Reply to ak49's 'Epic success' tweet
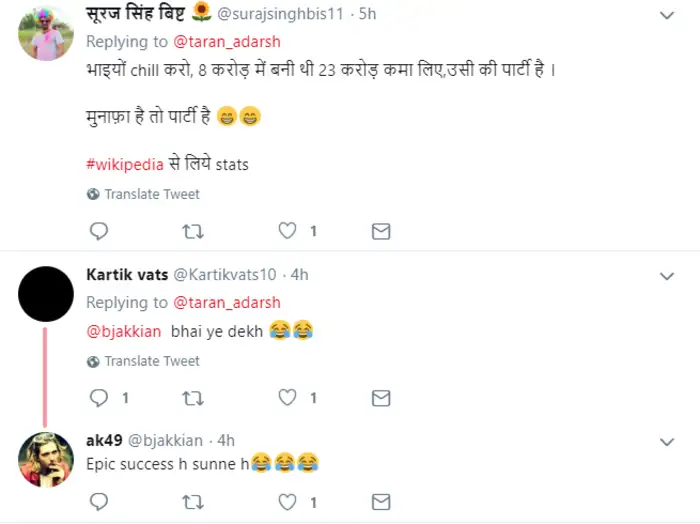Screen dimensions: 700x524 (99, 501)
